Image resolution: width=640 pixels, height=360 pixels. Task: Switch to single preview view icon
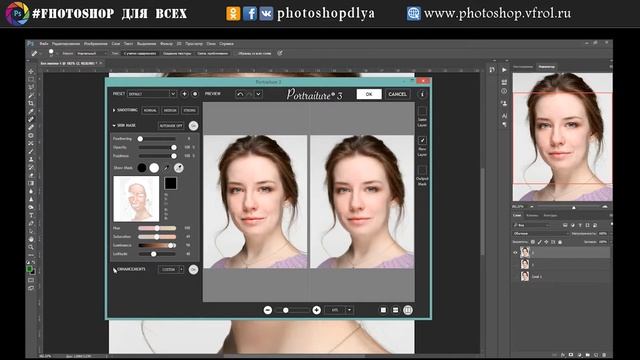tap(383, 310)
